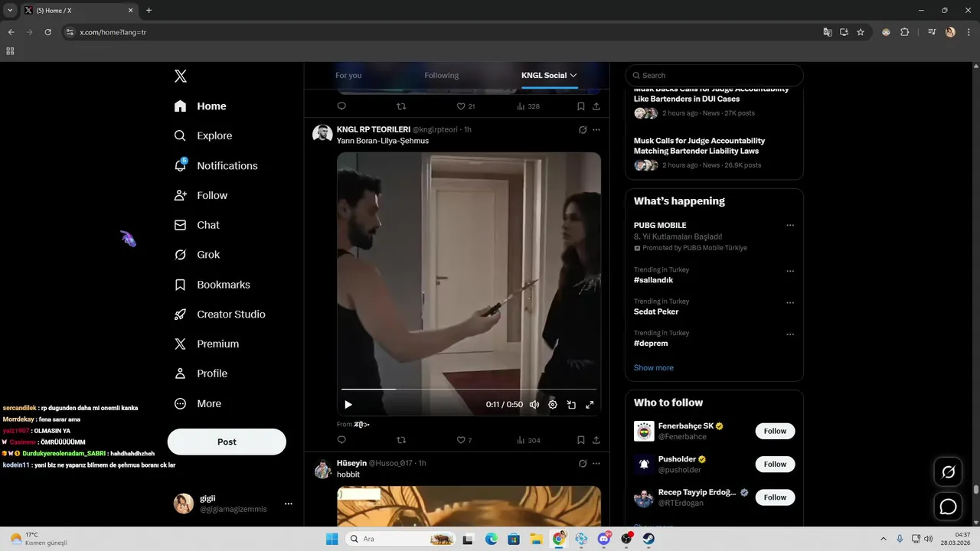Open account menu dots beside gigii
This screenshot has height=551, width=980.
[x=289, y=504]
